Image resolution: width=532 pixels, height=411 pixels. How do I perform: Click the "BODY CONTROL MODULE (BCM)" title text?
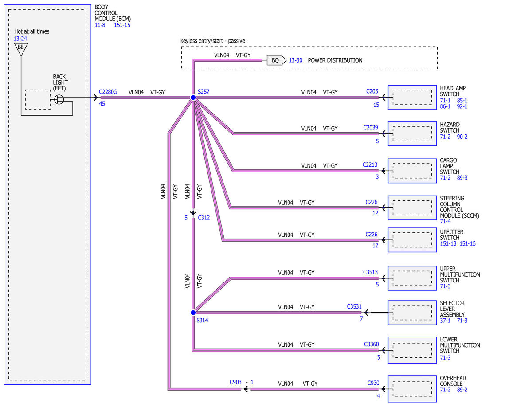pyautogui.click(x=113, y=14)
